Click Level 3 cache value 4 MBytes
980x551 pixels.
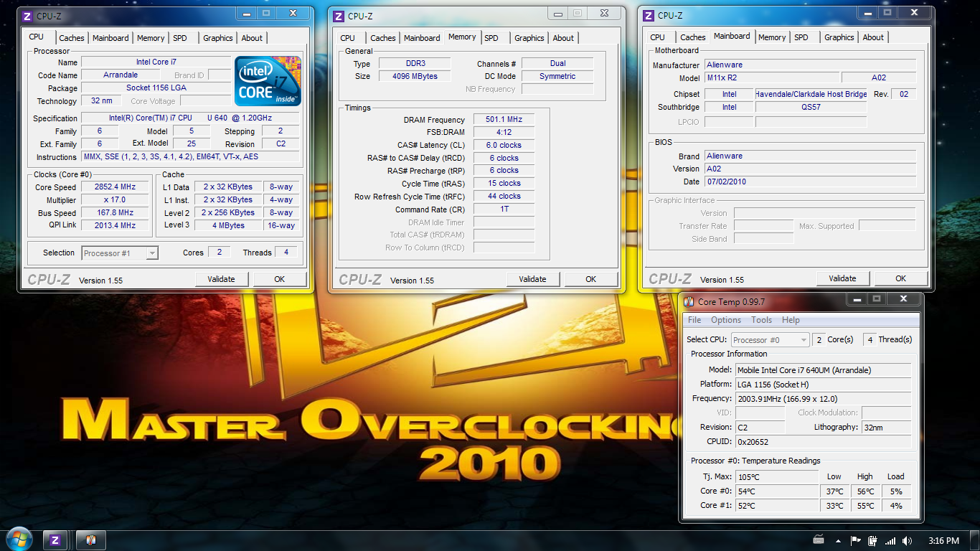228,225
